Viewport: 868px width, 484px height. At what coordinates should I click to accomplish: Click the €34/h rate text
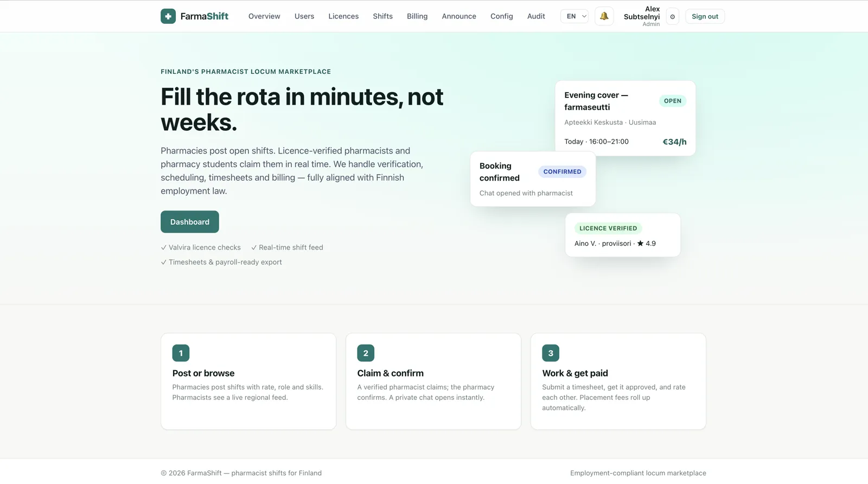click(x=674, y=142)
